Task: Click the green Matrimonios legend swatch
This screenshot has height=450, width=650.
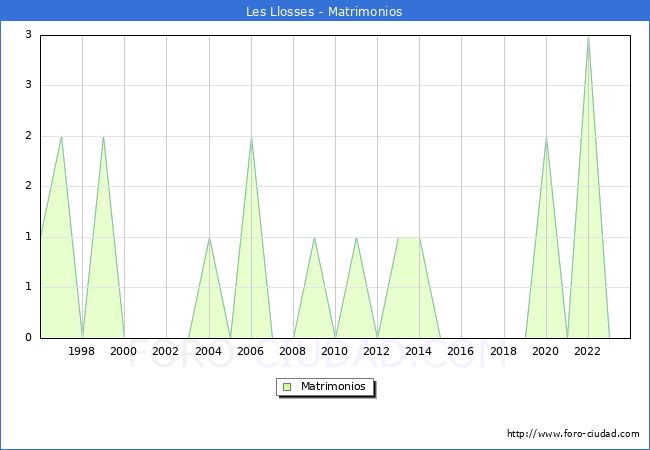Action: [287, 387]
